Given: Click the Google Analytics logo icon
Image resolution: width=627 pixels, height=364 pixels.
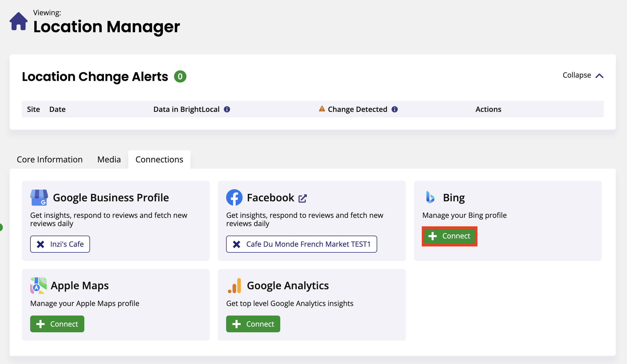Looking at the screenshot, I should click(x=234, y=286).
